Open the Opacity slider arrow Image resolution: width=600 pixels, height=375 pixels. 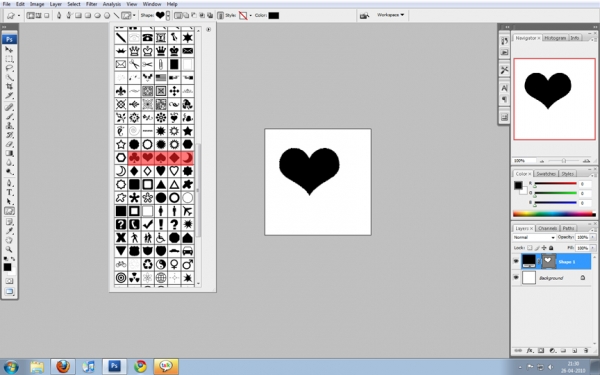[x=593, y=238]
